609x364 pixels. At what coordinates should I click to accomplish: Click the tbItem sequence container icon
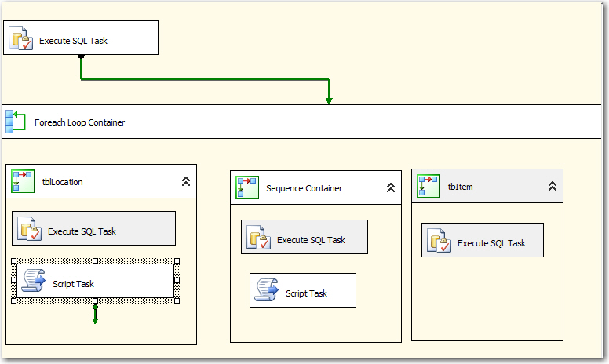[x=428, y=186]
